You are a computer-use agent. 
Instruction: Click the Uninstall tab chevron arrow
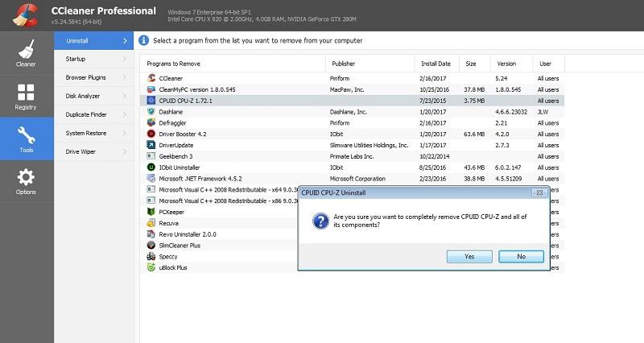(x=125, y=41)
